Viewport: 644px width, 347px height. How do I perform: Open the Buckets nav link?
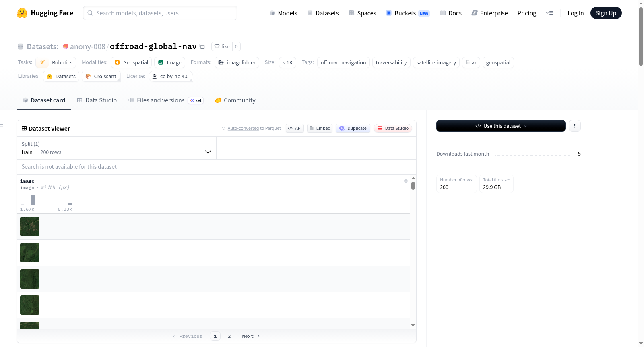[408, 13]
